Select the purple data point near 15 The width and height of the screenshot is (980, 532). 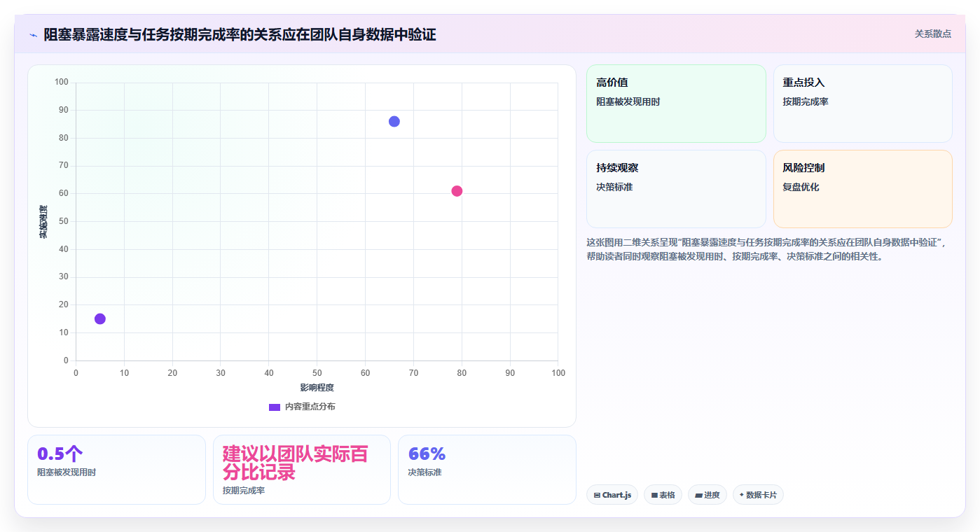pyautogui.click(x=100, y=319)
